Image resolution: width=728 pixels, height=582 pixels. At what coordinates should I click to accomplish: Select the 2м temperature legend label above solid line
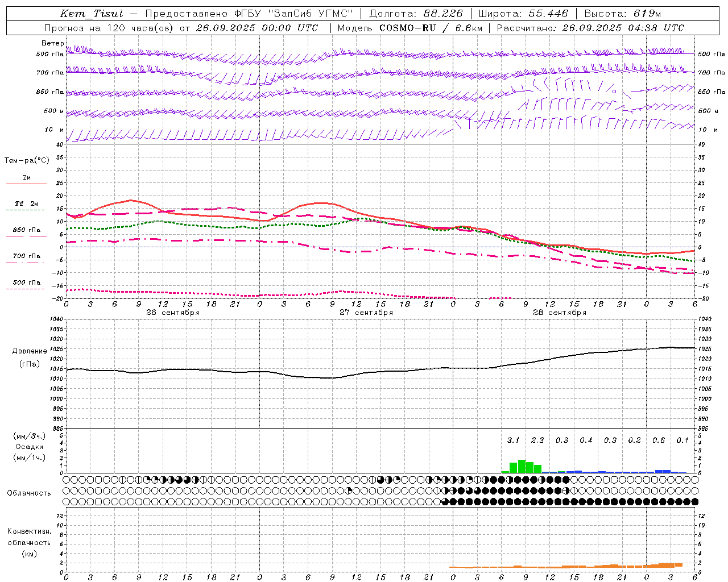pos(27,177)
